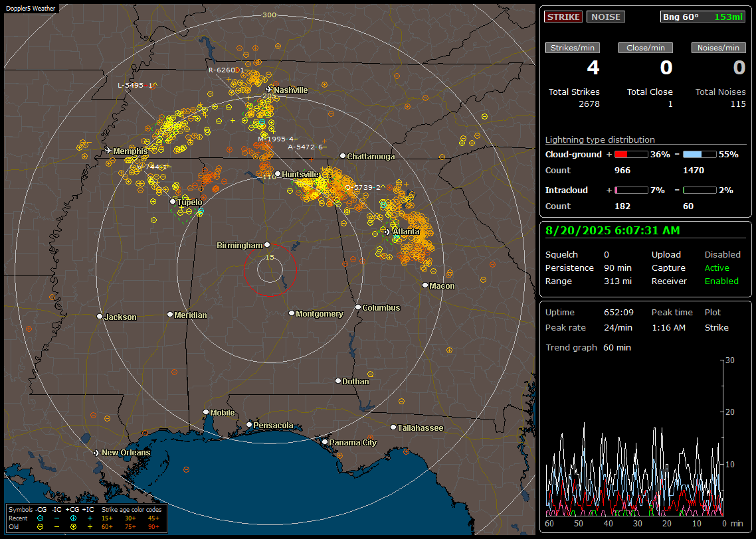Click the positive cloud-ground count 966
This screenshot has width=756, height=539.
tap(622, 171)
